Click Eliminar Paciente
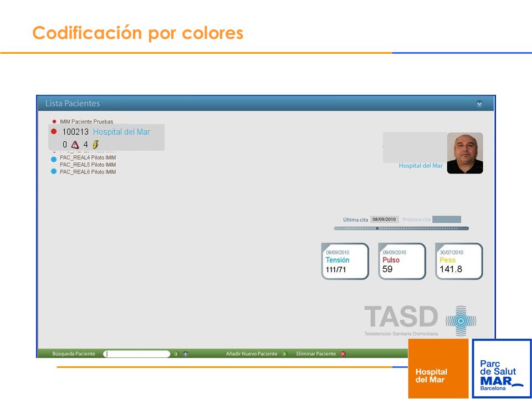The image size is (532, 399). (x=316, y=354)
